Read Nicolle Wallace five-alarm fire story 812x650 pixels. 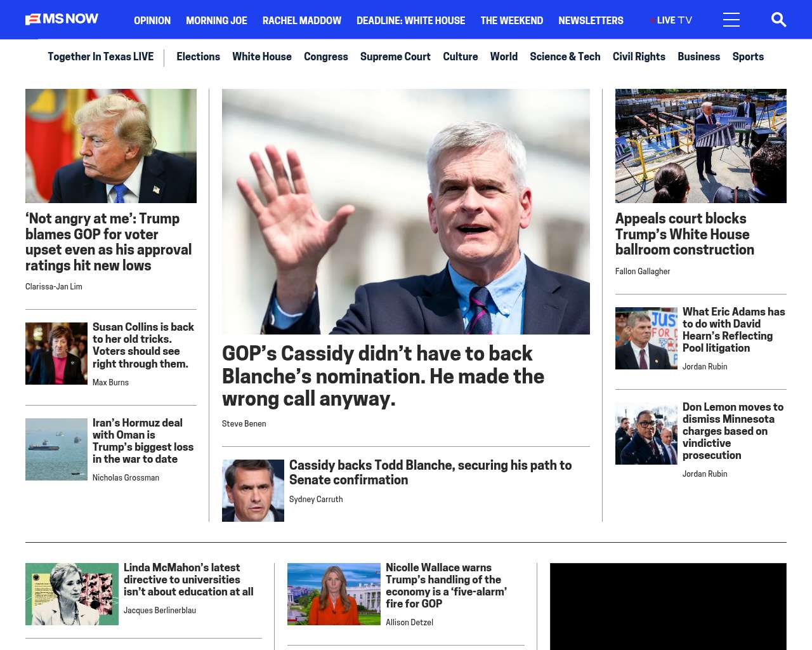coord(447,586)
